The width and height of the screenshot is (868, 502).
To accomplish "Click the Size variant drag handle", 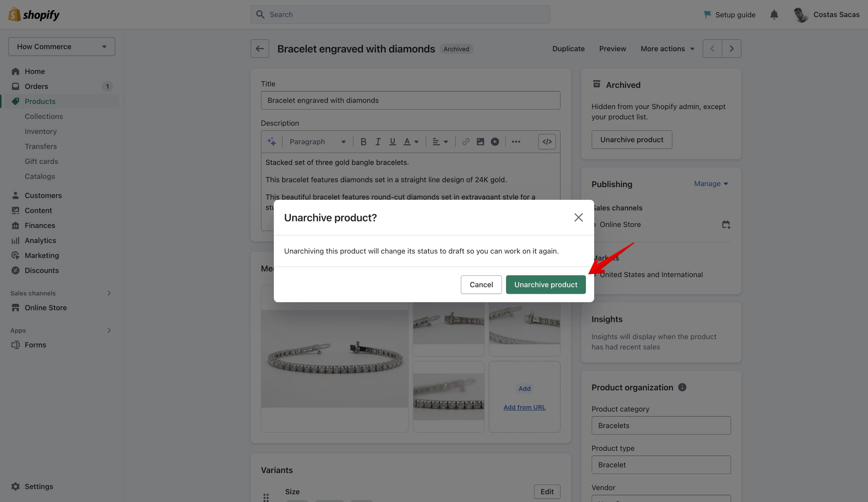I will click(x=266, y=497).
